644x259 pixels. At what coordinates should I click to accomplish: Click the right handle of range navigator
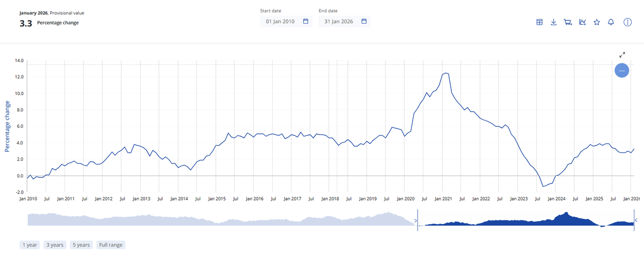[x=636, y=220]
